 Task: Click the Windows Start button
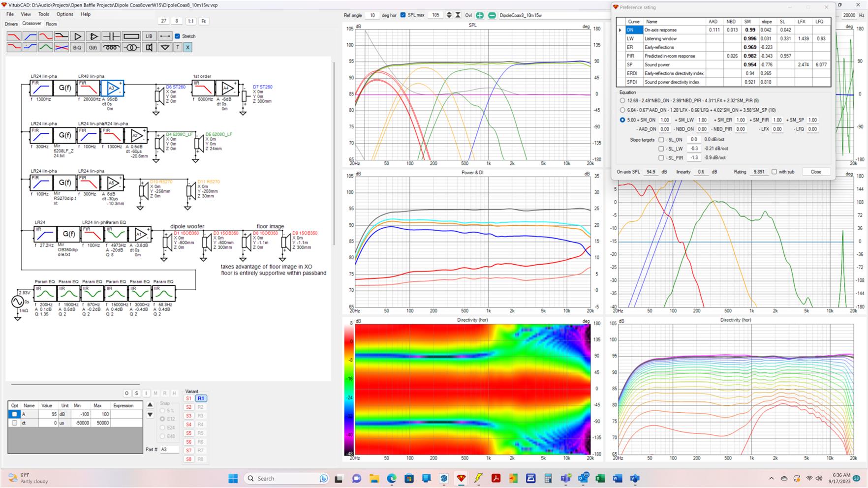point(233,478)
